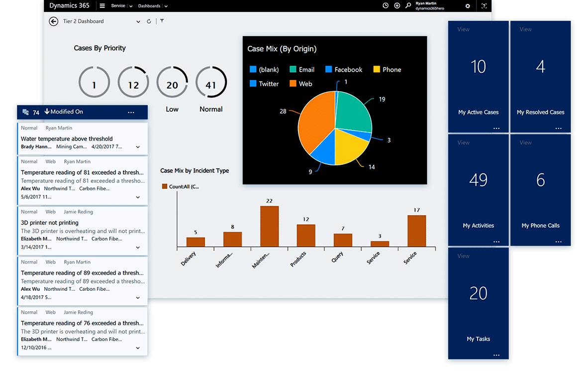Click the Dynamics 365 brand label

[69, 5]
